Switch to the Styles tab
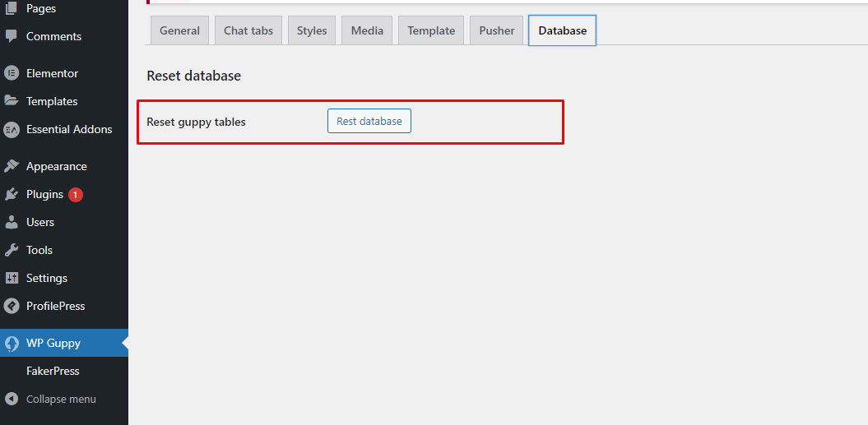Image resolution: width=868 pixels, height=425 pixels. click(x=312, y=30)
